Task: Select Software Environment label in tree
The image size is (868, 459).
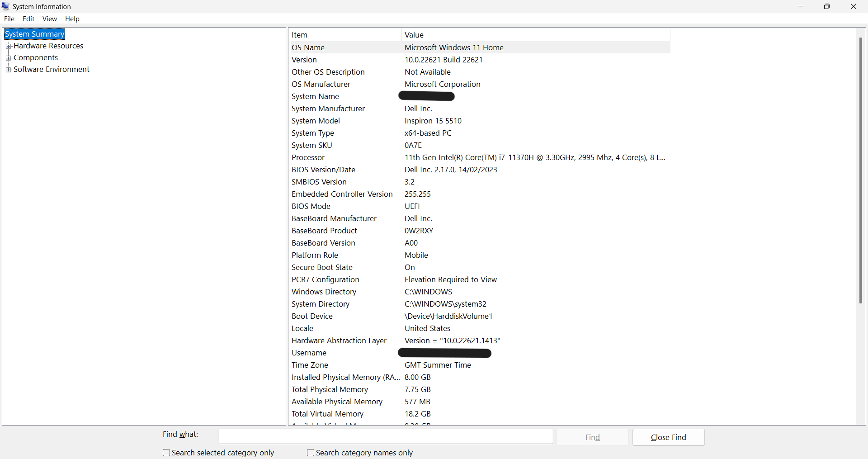Action: click(52, 69)
